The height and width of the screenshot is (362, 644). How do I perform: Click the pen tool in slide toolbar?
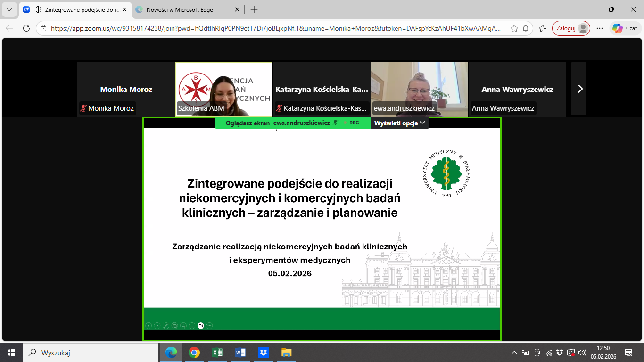(x=165, y=325)
